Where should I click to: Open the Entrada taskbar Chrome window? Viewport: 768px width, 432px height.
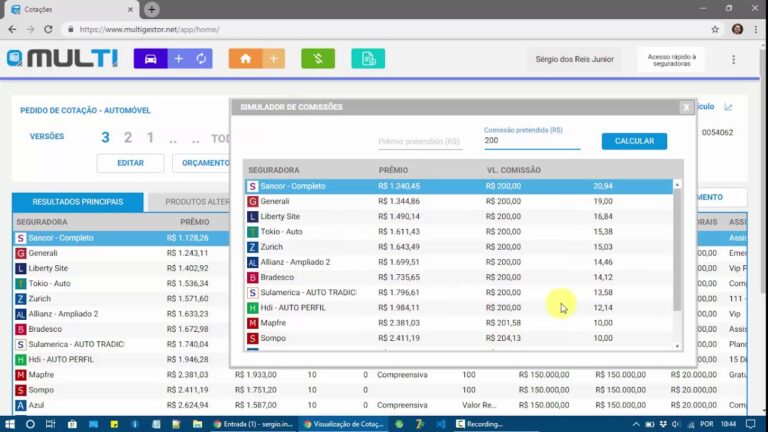(x=253, y=424)
